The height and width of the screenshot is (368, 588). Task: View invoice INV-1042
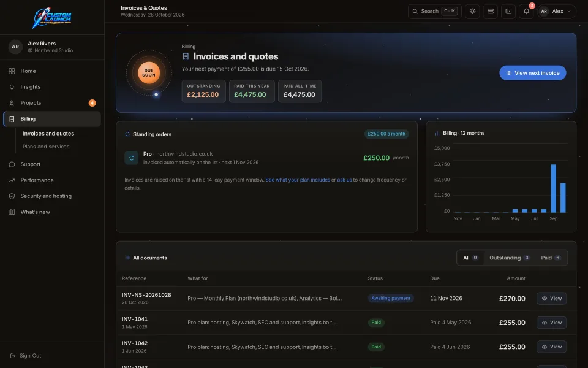point(551,347)
